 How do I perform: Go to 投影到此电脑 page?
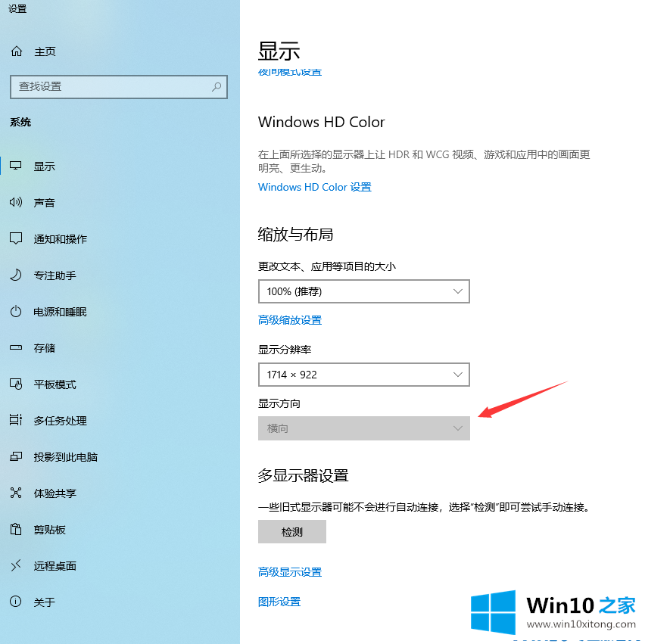[x=66, y=457]
